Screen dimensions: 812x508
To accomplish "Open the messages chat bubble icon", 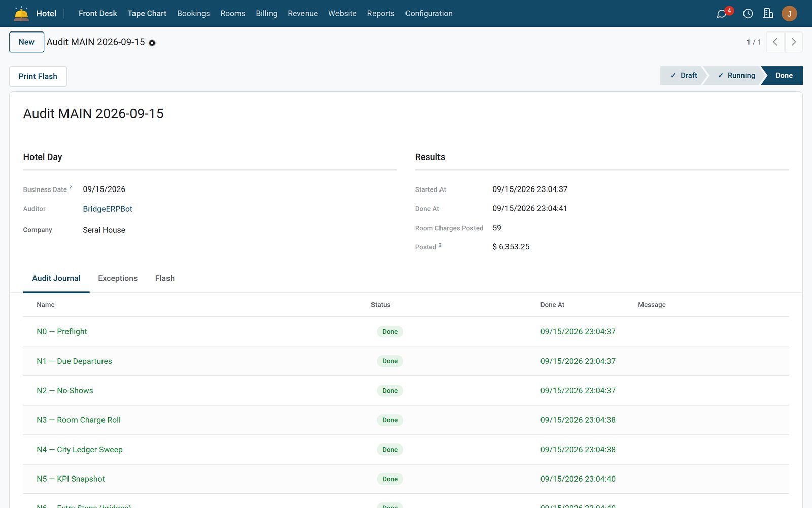I will (x=721, y=14).
